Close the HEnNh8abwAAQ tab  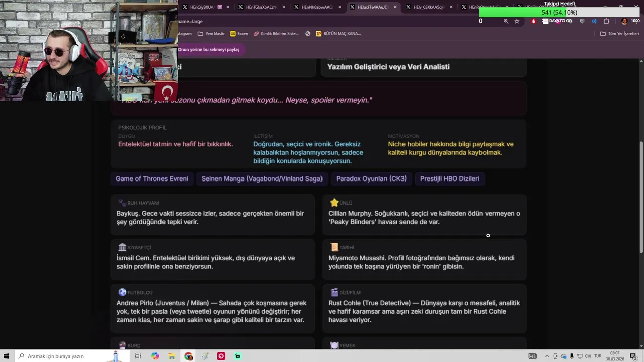(340, 7)
